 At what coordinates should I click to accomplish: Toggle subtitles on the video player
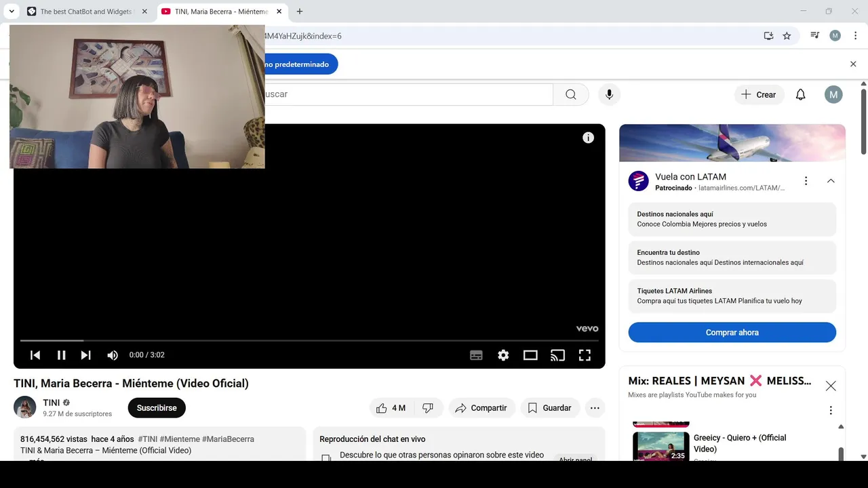(476, 355)
